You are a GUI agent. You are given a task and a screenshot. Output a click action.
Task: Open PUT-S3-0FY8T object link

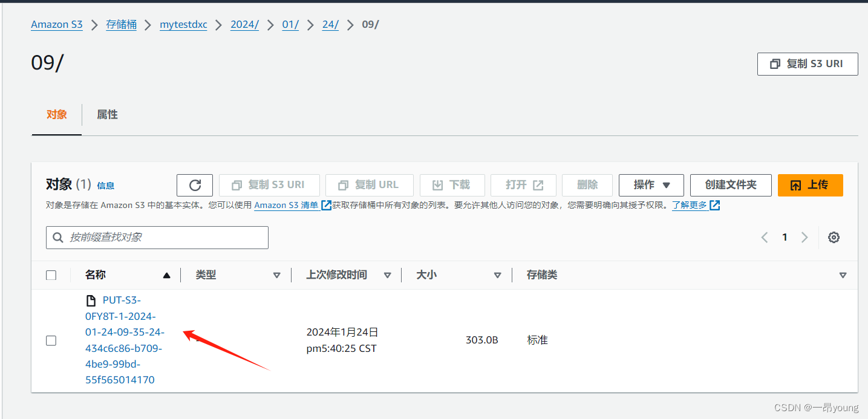125,340
